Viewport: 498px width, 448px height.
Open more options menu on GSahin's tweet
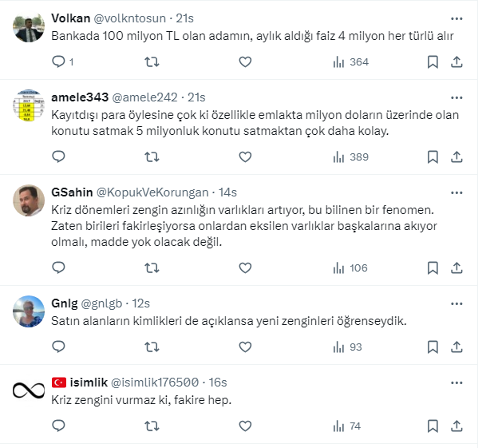tap(457, 192)
